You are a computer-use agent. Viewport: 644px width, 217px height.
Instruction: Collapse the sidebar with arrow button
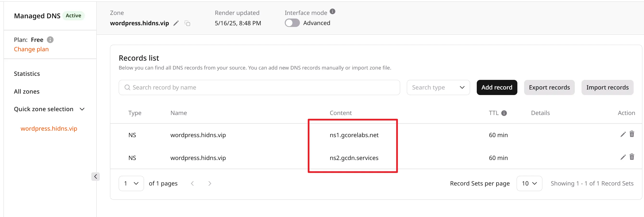pos(95,176)
